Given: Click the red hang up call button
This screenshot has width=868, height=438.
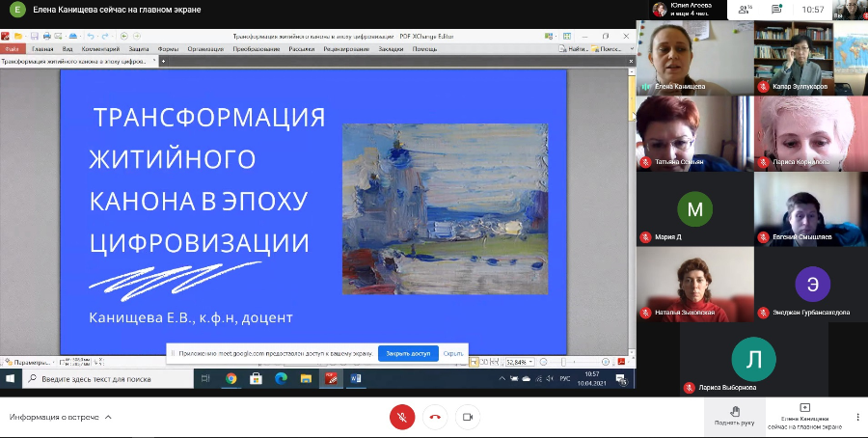Looking at the screenshot, I should point(435,417).
